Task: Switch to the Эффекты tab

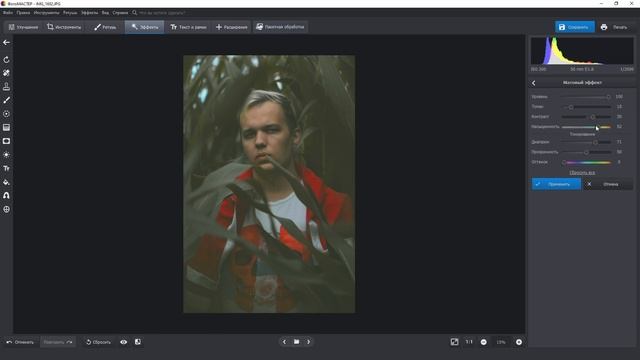Action: click(144, 27)
